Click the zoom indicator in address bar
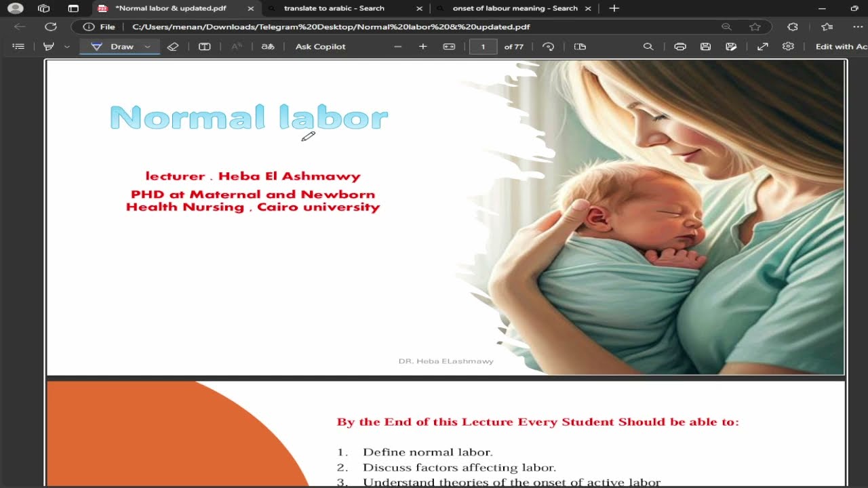The image size is (868, 488). (726, 27)
